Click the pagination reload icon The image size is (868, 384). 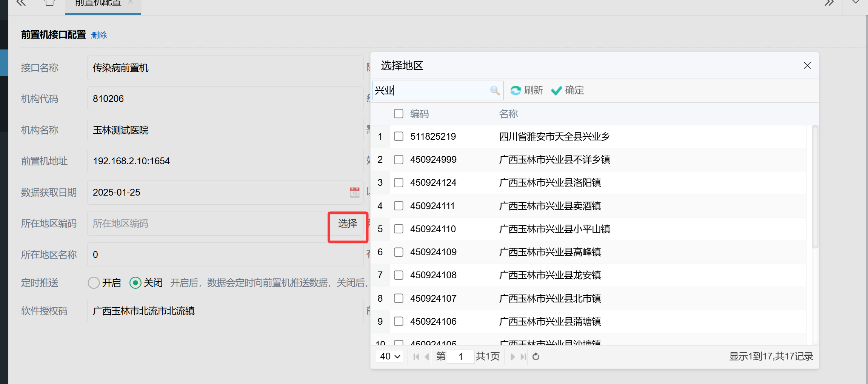click(x=536, y=357)
